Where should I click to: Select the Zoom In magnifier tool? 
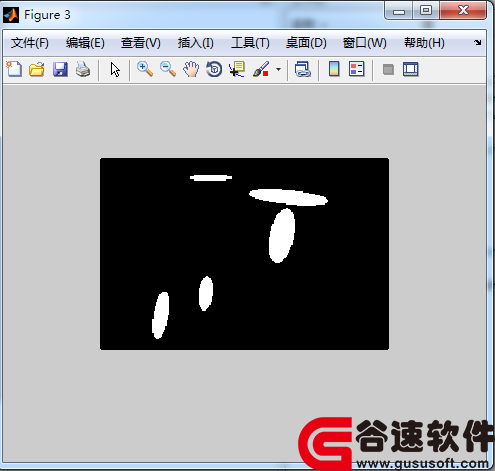pyautogui.click(x=145, y=69)
